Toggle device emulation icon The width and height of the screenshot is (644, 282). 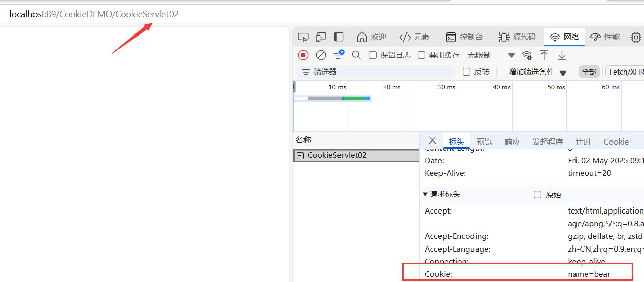(x=321, y=37)
